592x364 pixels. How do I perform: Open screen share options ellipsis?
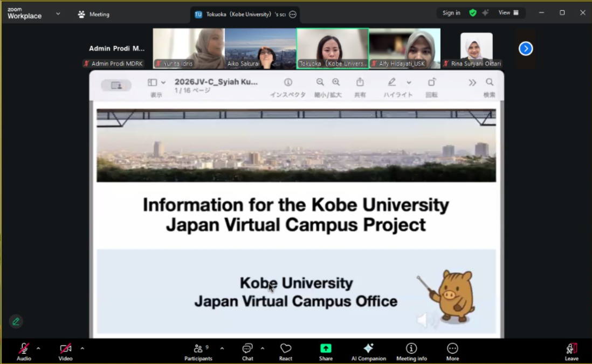tap(293, 15)
